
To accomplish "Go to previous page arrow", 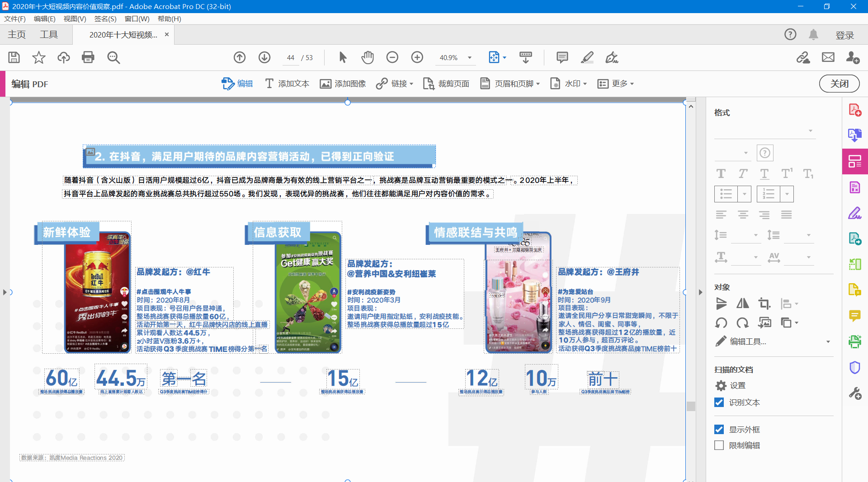I will click(x=240, y=57).
